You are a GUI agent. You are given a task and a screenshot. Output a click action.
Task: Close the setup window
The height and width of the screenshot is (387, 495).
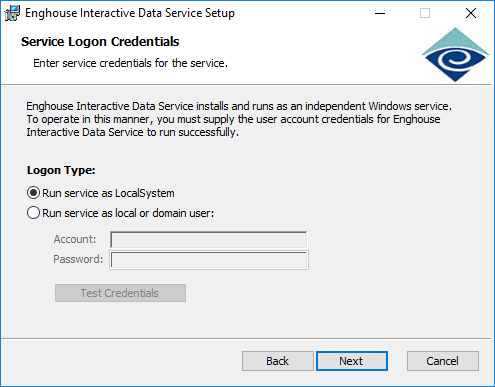(x=471, y=13)
